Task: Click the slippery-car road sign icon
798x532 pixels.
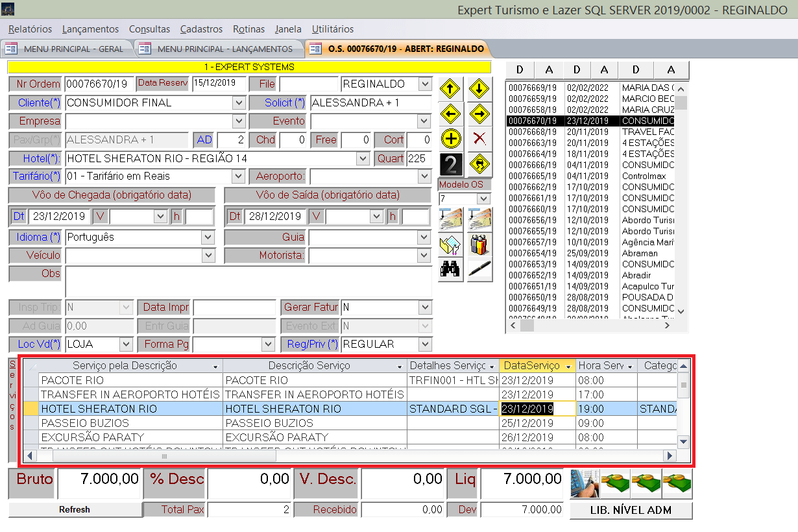Action: (479, 164)
